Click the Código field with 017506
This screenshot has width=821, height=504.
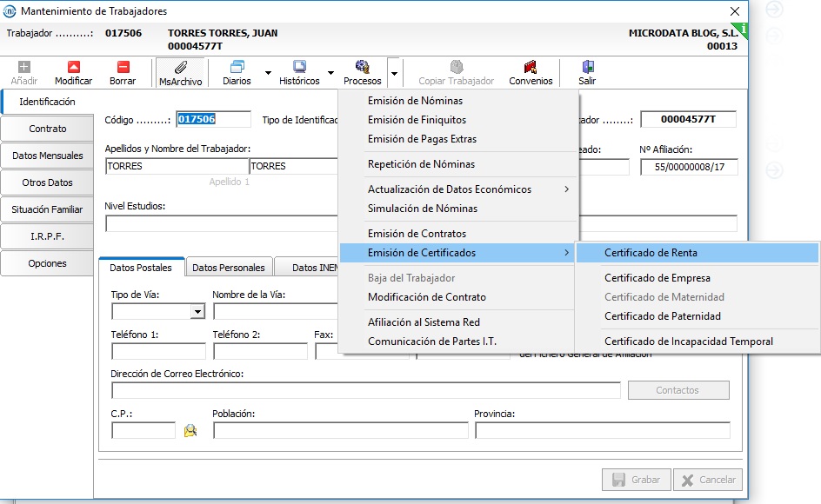(214, 119)
